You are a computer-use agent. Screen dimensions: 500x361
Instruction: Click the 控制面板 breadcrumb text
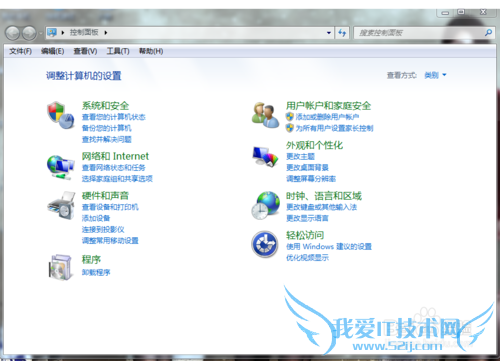tap(84, 32)
